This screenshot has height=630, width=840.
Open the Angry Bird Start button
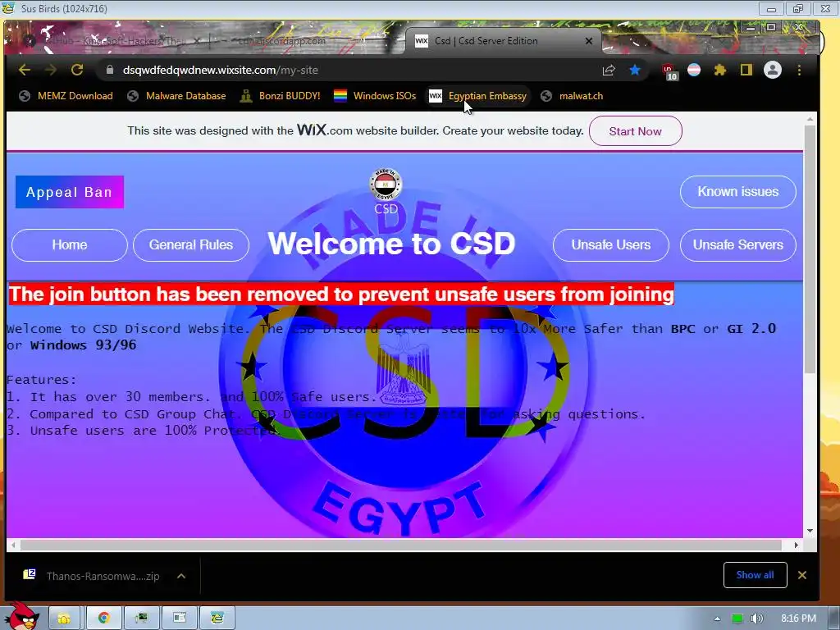point(21,616)
